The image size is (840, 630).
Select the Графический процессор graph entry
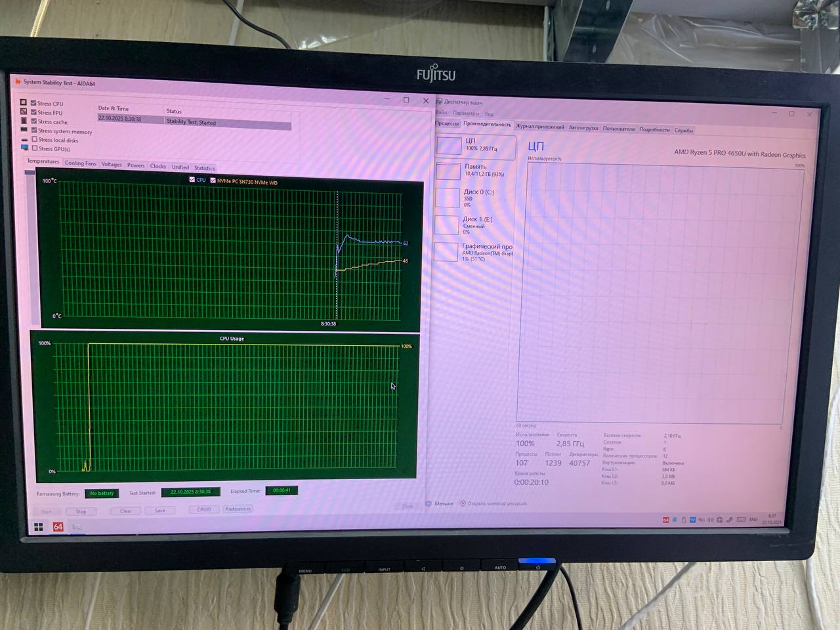(446, 252)
